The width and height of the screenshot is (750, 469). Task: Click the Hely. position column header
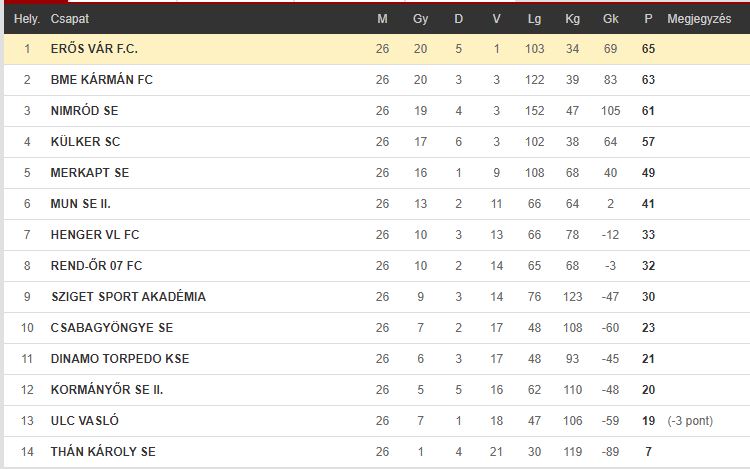[27, 19]
